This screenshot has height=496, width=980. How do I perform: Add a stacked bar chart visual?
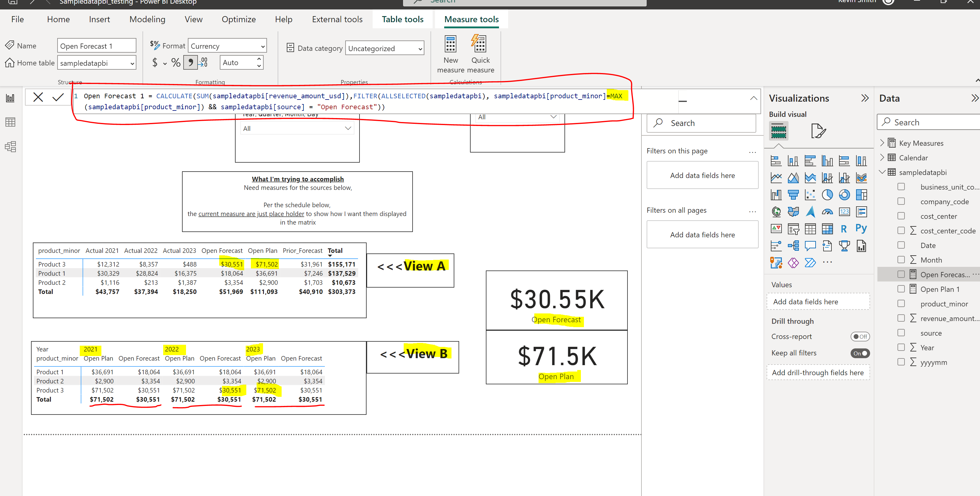point(776,161)
